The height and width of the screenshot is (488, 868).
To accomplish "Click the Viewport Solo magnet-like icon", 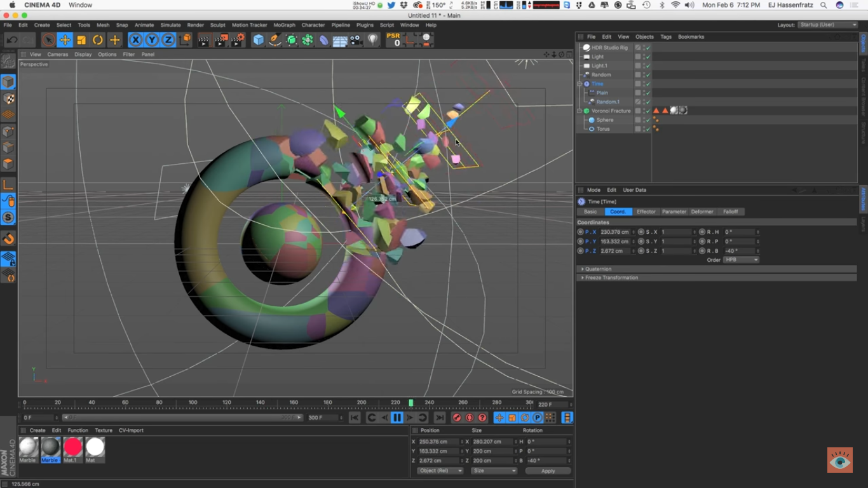I will click(x=8, y=238).
